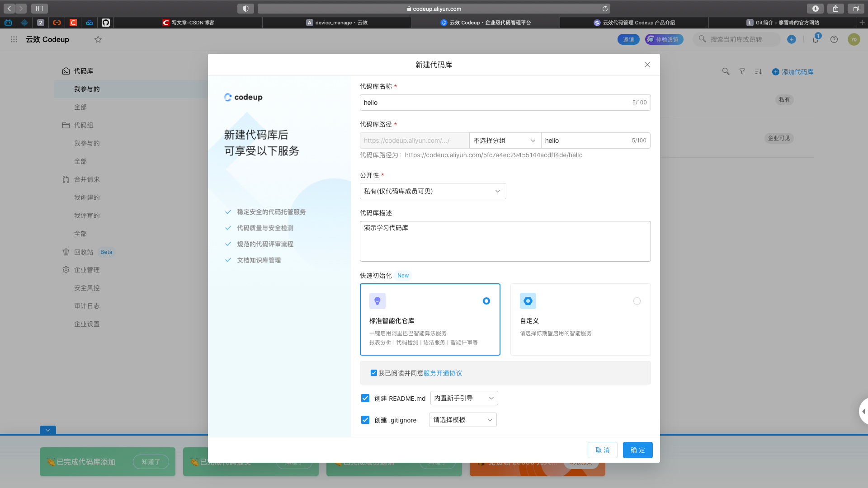Reload page using browser refresh icon

point(605,9)
